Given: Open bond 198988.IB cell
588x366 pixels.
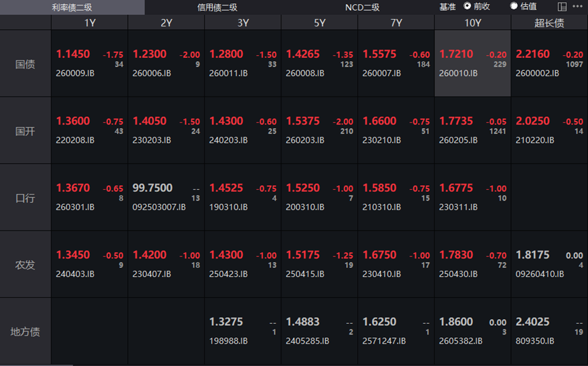Looking at the screenshot, I should click(x=243, y=331).
